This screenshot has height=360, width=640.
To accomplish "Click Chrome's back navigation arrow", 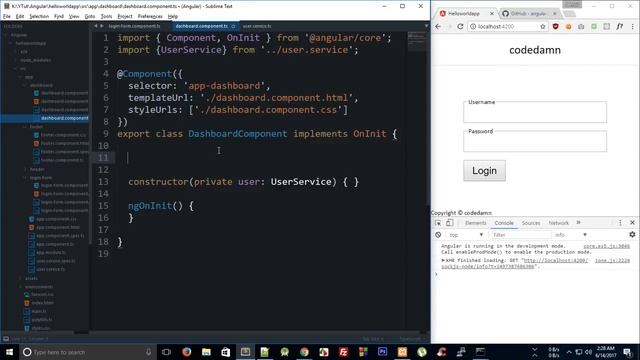I will point(438,27).
